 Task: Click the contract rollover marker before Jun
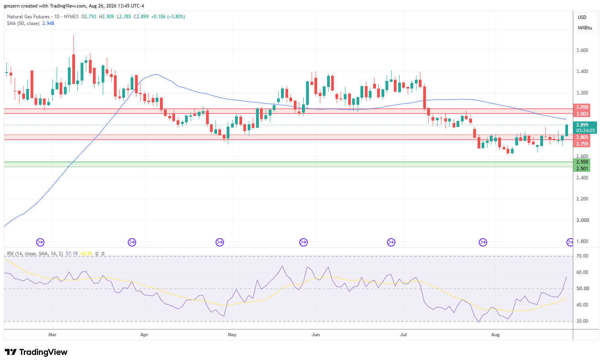[x=303, y=242]
